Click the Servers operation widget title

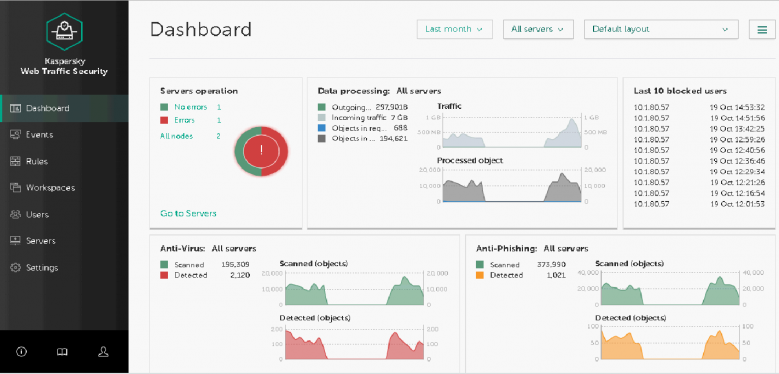pos(199,91)
